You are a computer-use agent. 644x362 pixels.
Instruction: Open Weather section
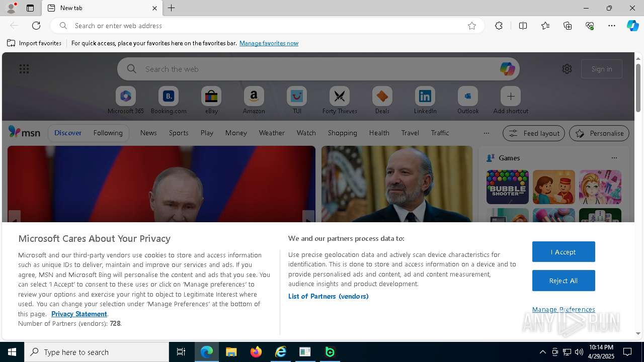pyautogui.click(x=272, y=133)
